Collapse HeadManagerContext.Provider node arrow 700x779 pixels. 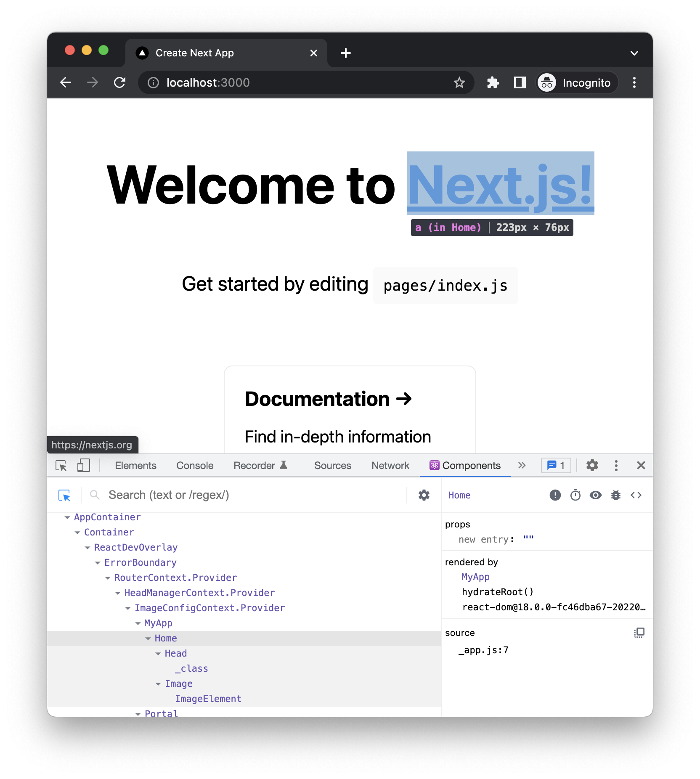point(118,593)
